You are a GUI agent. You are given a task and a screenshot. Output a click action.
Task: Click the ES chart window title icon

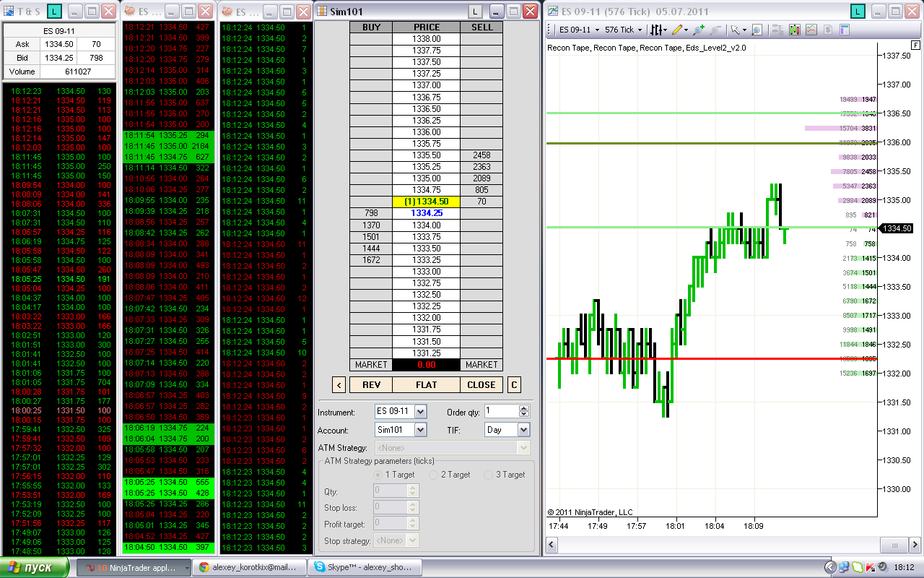point(553,12)
